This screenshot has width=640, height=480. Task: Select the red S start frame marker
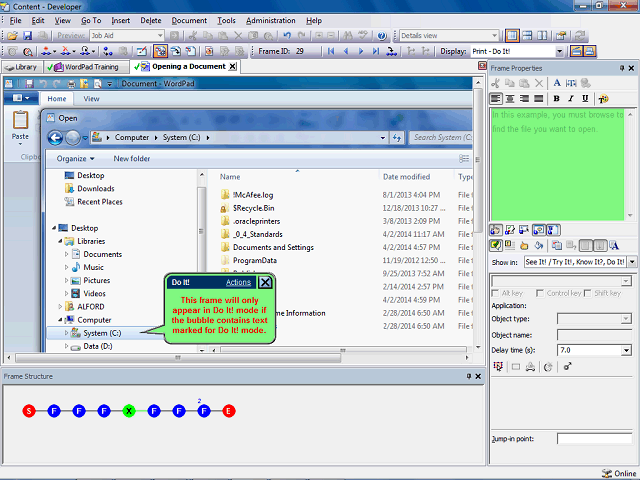29,411
